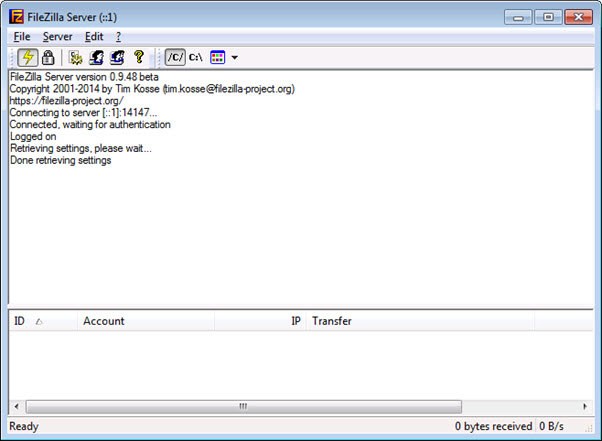This screenshot has width=602, height=441.
Task: Sort connections by IP column header
Action: (x=260, y=321)
